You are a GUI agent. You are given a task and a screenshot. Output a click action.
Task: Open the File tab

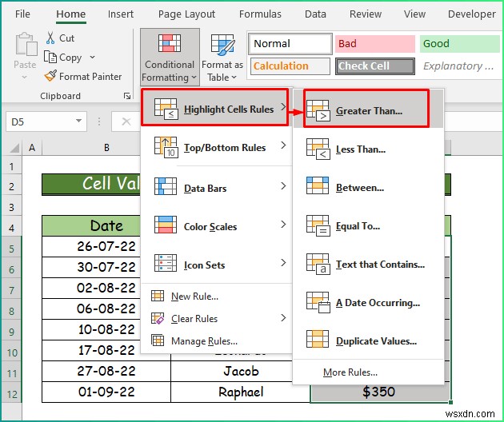click(x=22, y=14)
